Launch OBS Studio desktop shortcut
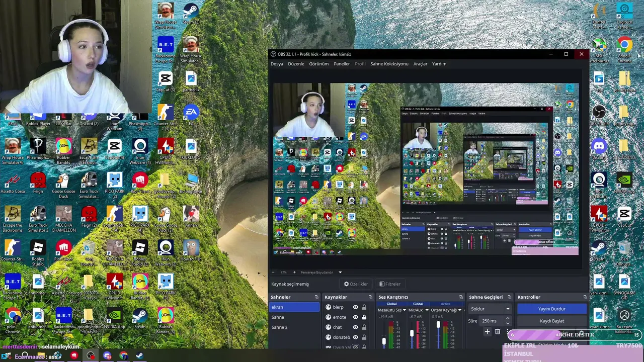The height and width of the screenshot is (362, 644). click(599, 116)
